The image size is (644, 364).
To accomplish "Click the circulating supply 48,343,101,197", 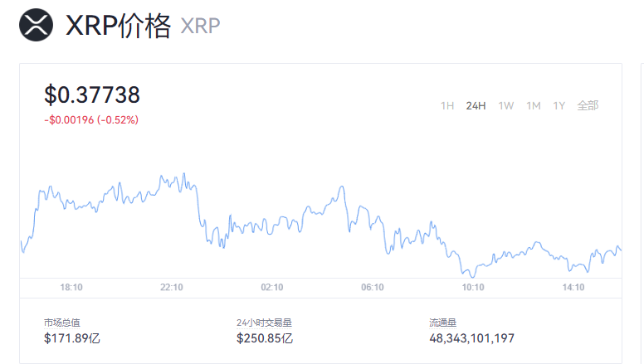I will coord(471,338).
